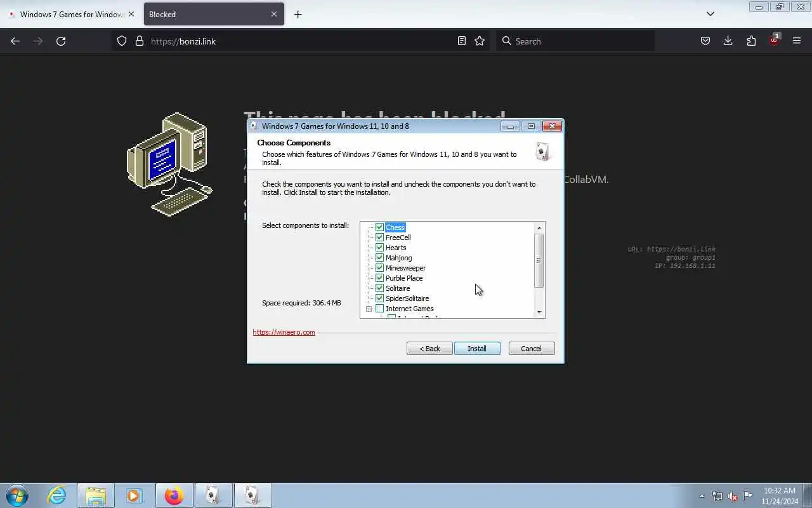The image size is (812, 508).
Task: Select the Mahjong label in the list
Action: [398, 258]
